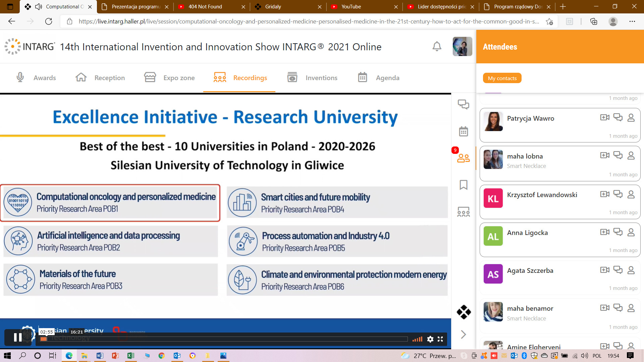This screenshot has width=644, height=362.
Task: Open the taskbar weather widget
Action: [x=428, y=356]
